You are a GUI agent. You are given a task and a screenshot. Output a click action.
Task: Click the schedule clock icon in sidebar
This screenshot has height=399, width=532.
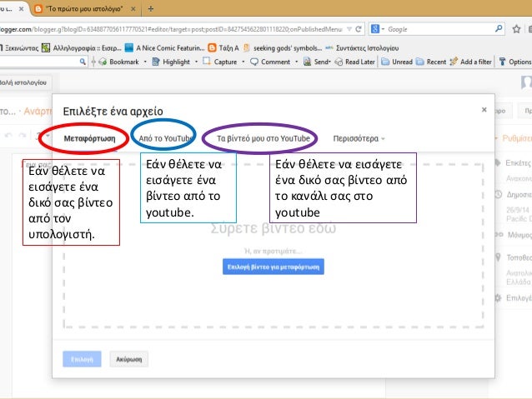point(498,195)
